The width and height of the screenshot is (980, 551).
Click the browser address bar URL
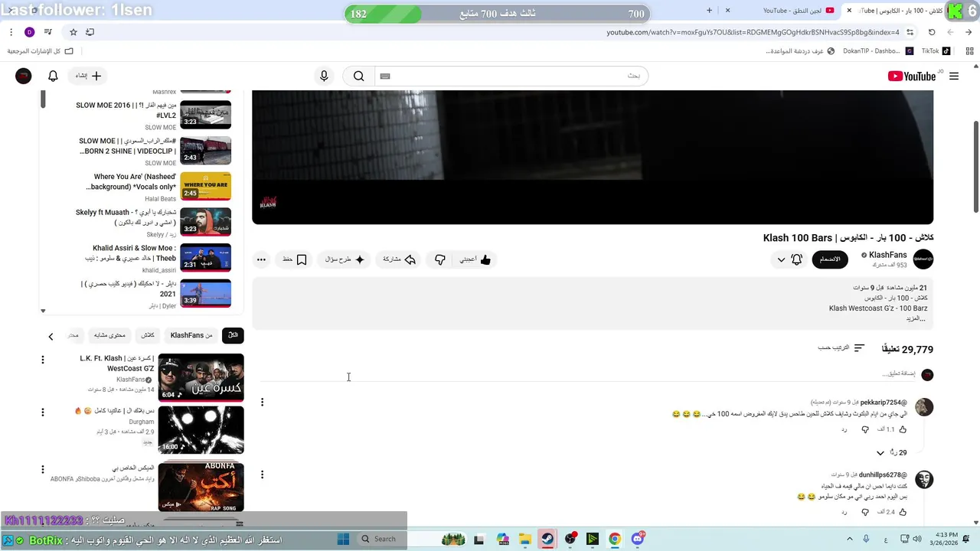pos(753,32)
